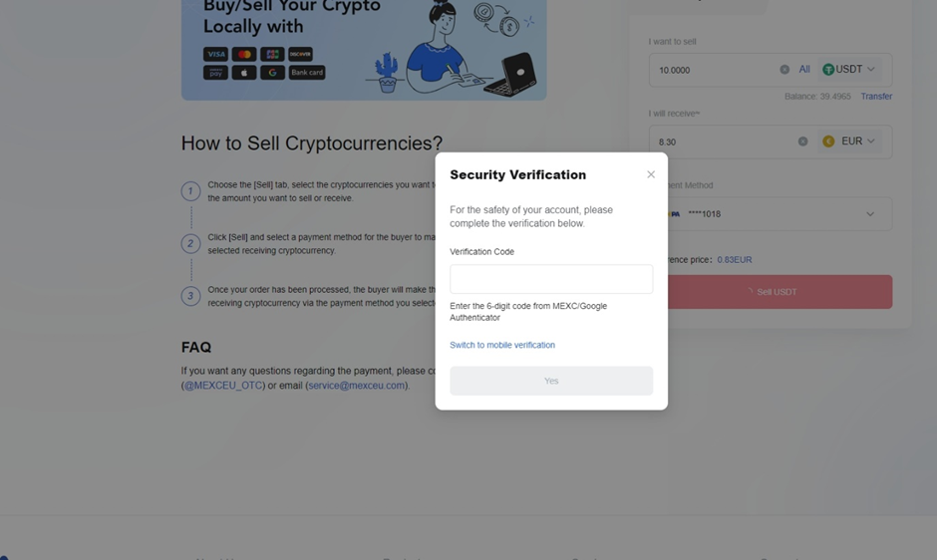Viewport: 937px width, 560px height.
Task: Click the Transfer link near balance
Action: pyautogui.click(x=876, y=97)
